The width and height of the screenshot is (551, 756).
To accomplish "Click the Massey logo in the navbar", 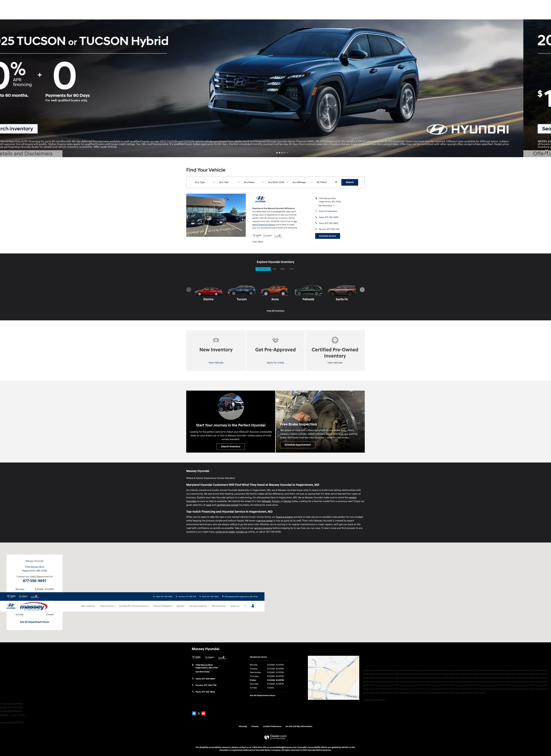I will pos(34,606).
